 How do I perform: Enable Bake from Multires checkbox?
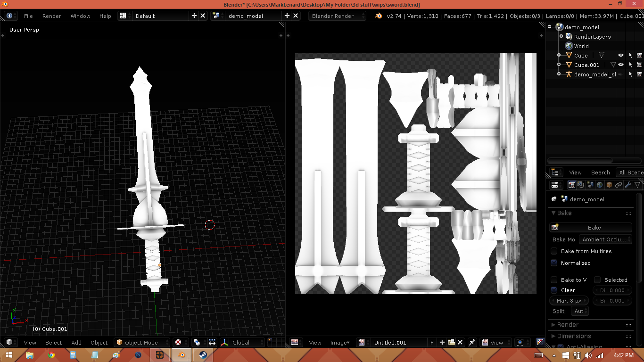[554, 251]
